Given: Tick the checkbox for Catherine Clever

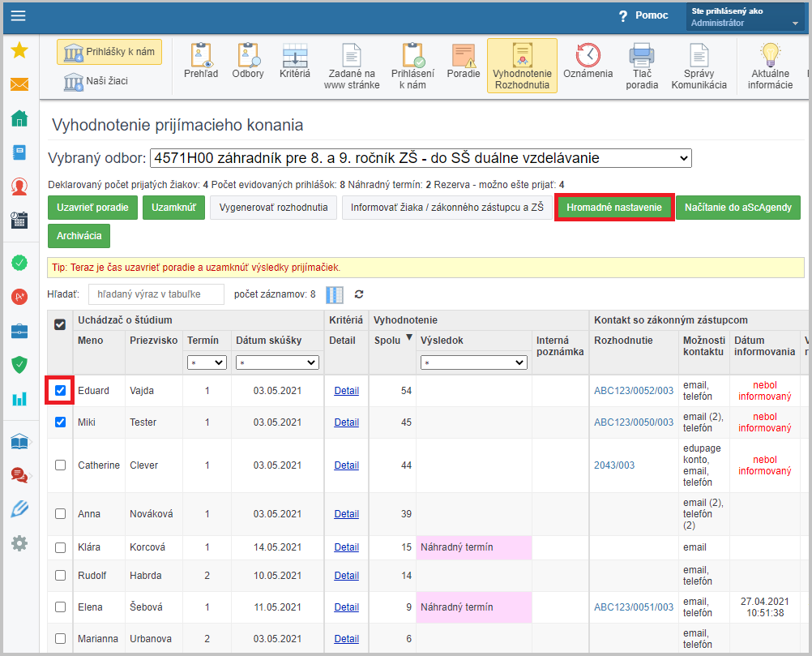Looking at the screenshot, I should pyautogui.click(x=60, y=465).
